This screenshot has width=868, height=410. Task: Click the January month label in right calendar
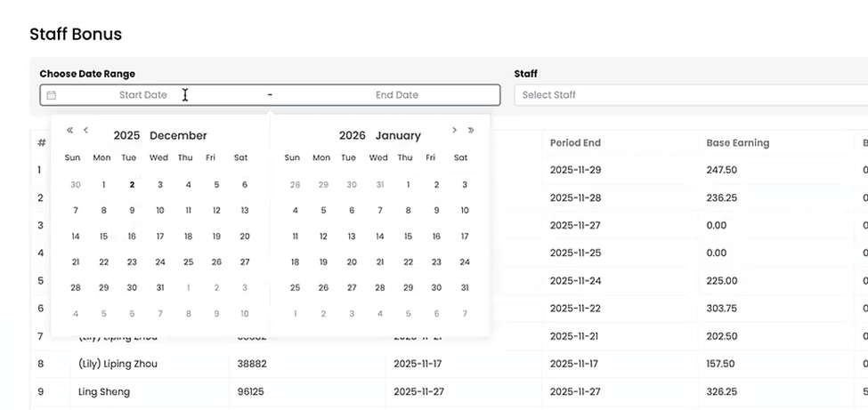[x=398, y=136]
